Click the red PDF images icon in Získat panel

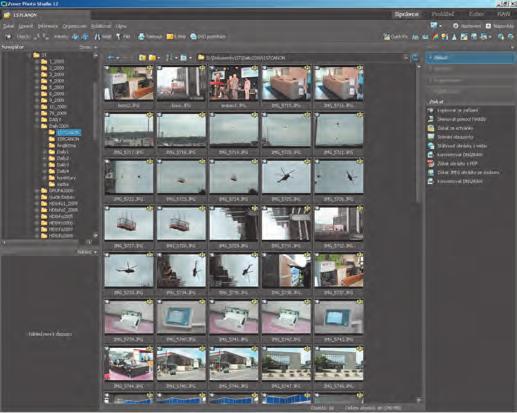coord(431,164)
